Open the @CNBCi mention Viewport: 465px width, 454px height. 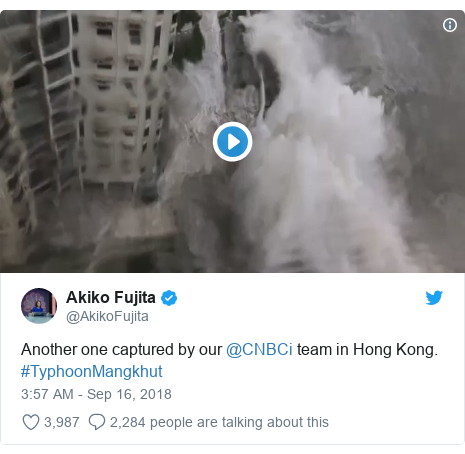click(259, 350)
